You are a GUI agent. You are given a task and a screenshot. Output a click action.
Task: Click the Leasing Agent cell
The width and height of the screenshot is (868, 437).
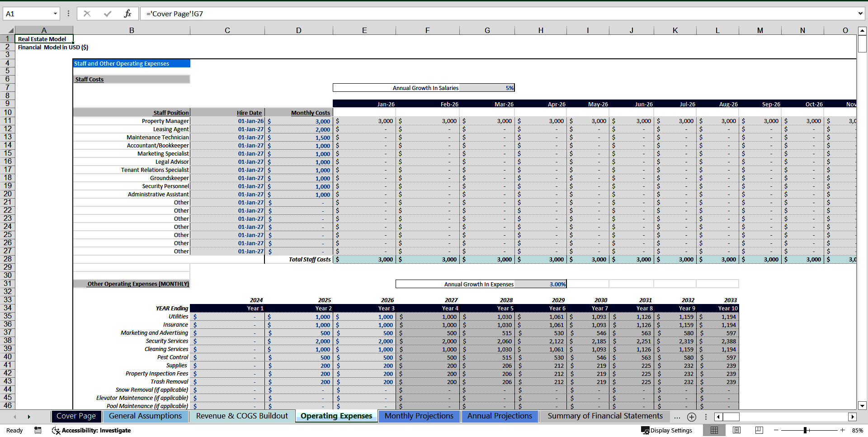coord(132,129)
